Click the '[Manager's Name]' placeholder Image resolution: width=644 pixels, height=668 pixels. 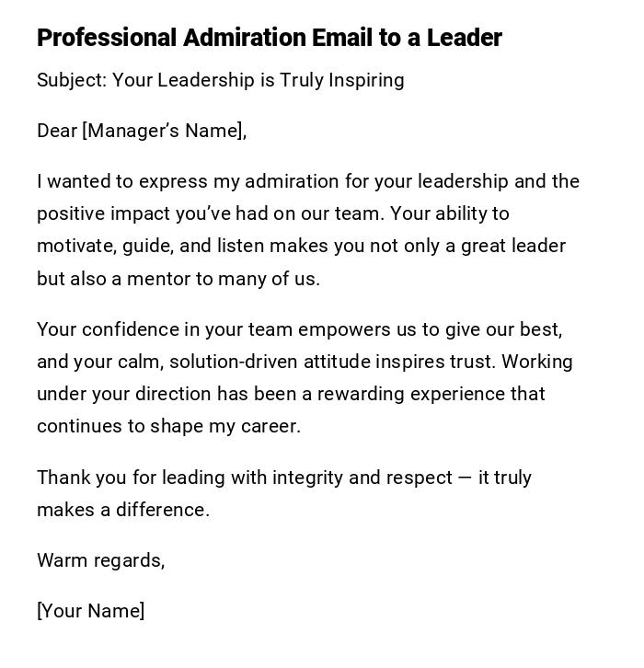(x=164, y=131)
